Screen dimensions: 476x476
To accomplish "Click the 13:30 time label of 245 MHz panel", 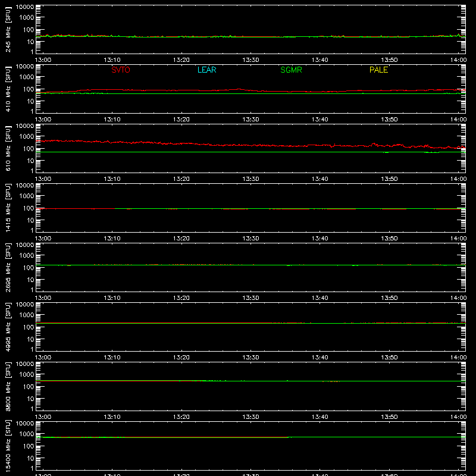I will (250, 60).
